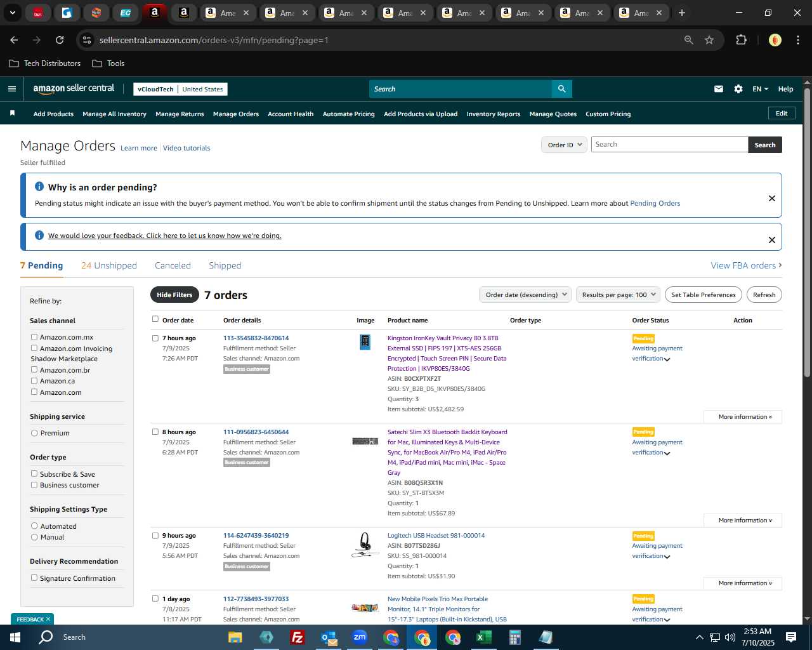Open Calculator from taskbar
Viewport: 812px width, 650px height.
514,637
